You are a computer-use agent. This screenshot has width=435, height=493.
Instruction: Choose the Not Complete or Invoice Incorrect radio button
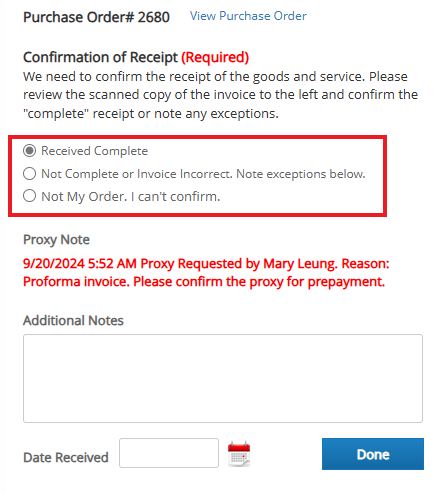[x=29, y=174]
